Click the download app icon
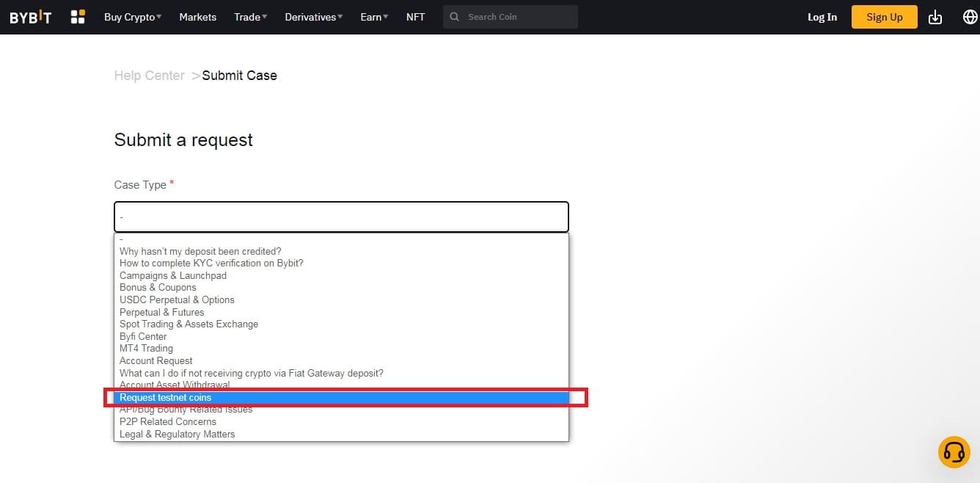 click(x=935, y=17)
